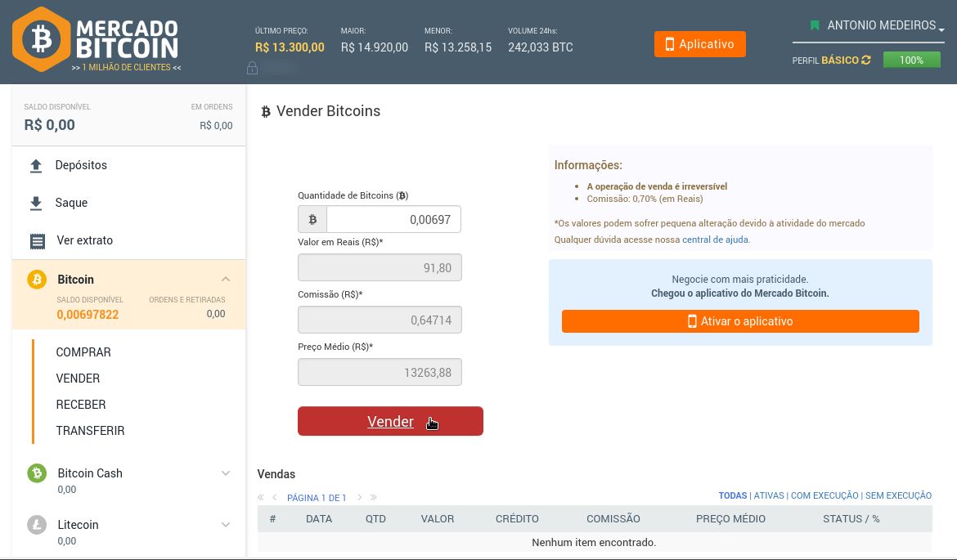Click the Mercado Bitcoin hexagon logo

point(42,40)
